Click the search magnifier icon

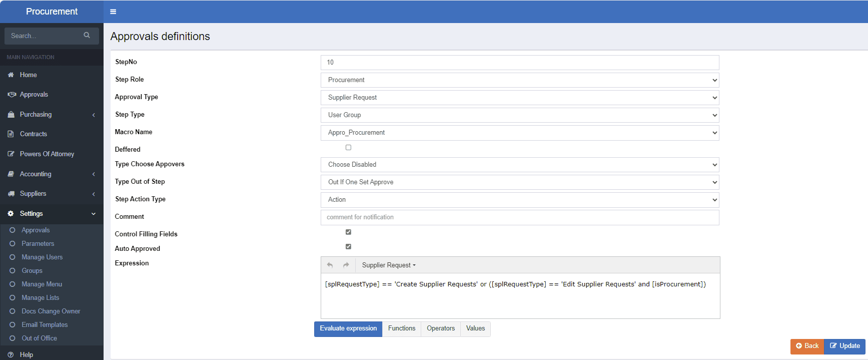(87, 36)
